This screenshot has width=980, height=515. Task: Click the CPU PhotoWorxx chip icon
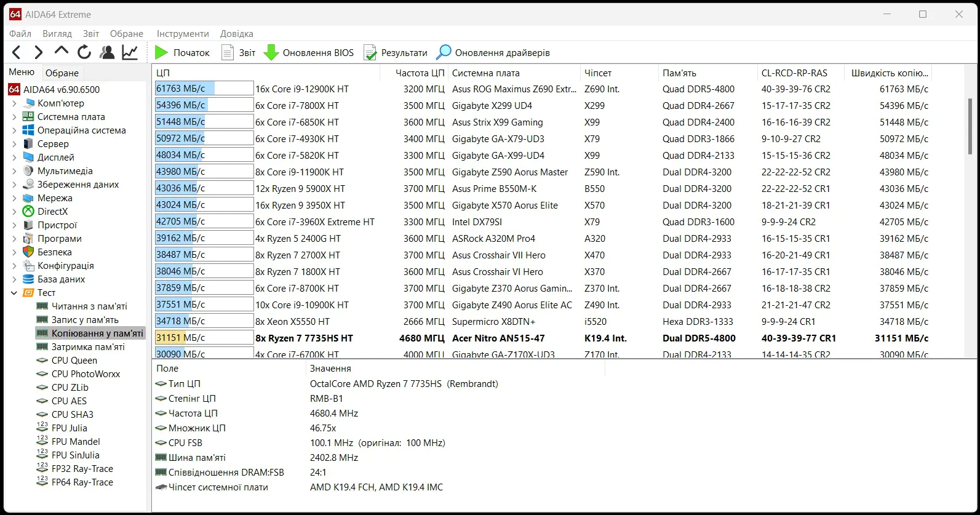(x=42, y=374)
